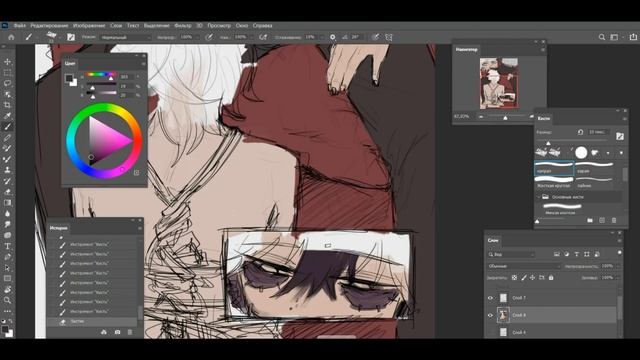This screenshot has width=640, height=360.
Task: Click the share icon at top right
Action: (x=633, y=37)
